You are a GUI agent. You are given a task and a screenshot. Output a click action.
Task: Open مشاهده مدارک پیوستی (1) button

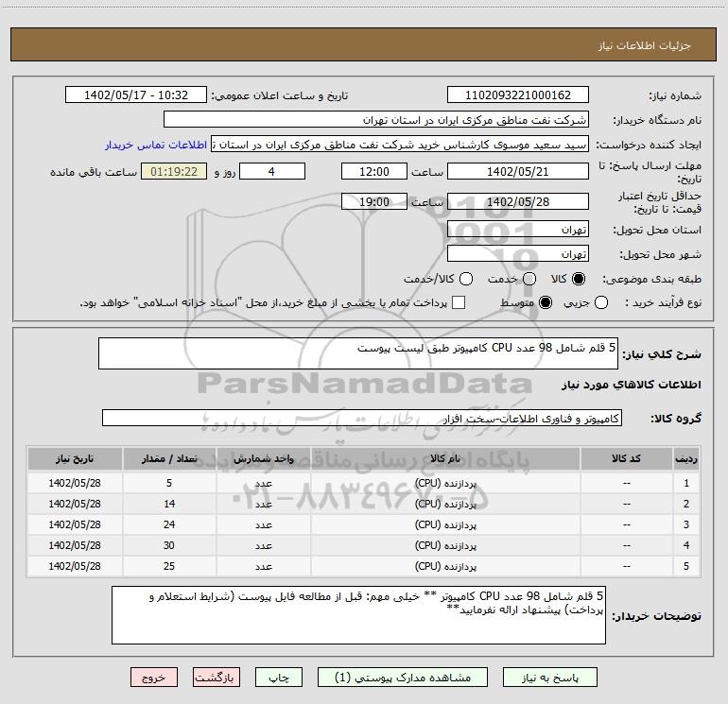(x=403, y=678)
